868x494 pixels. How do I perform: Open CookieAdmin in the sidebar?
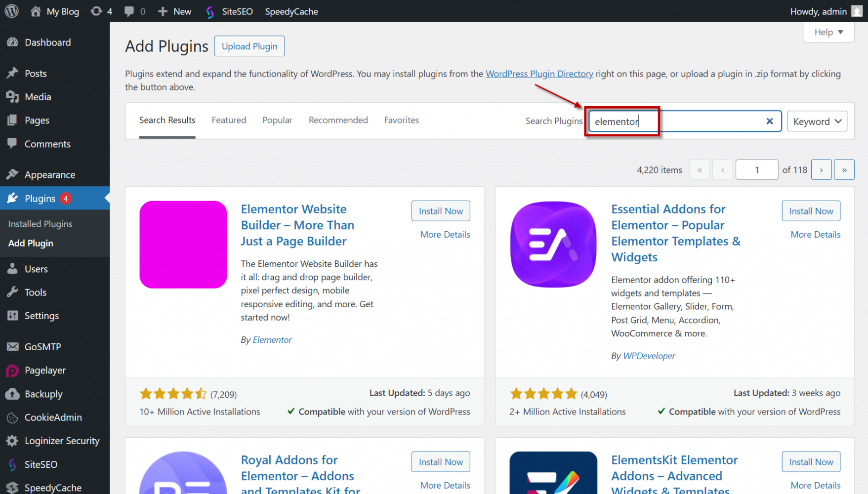[x=53, y=417]
